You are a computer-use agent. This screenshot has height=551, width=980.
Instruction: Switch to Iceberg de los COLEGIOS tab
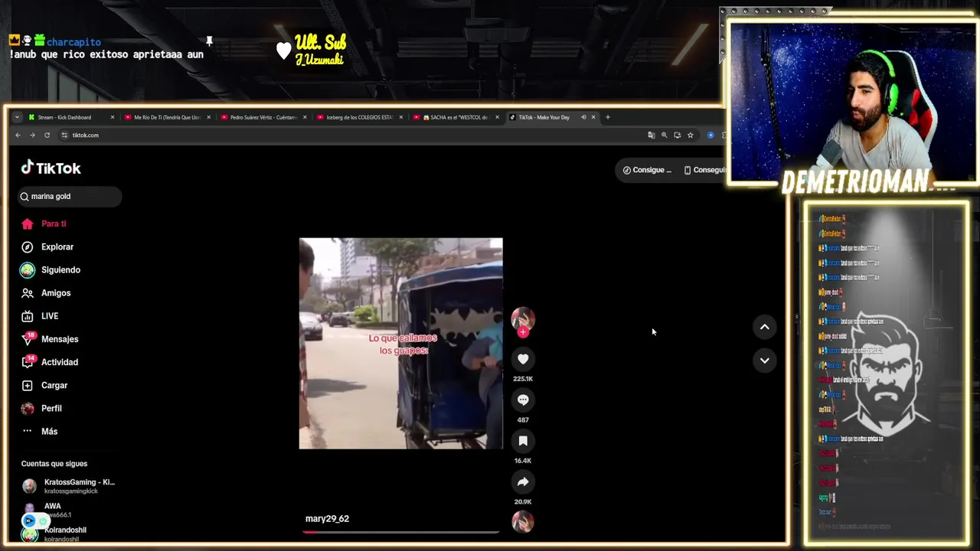click(x=359, y=117)
